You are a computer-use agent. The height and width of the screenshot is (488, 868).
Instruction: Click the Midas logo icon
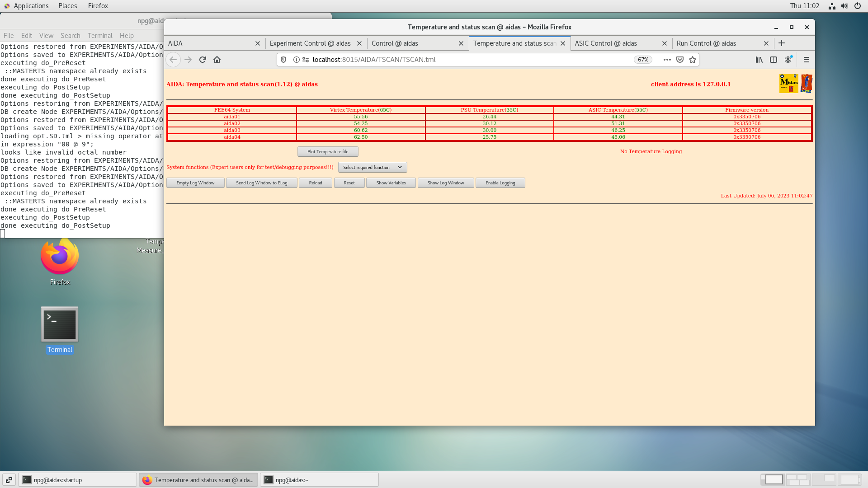click(x=788, y=84)
